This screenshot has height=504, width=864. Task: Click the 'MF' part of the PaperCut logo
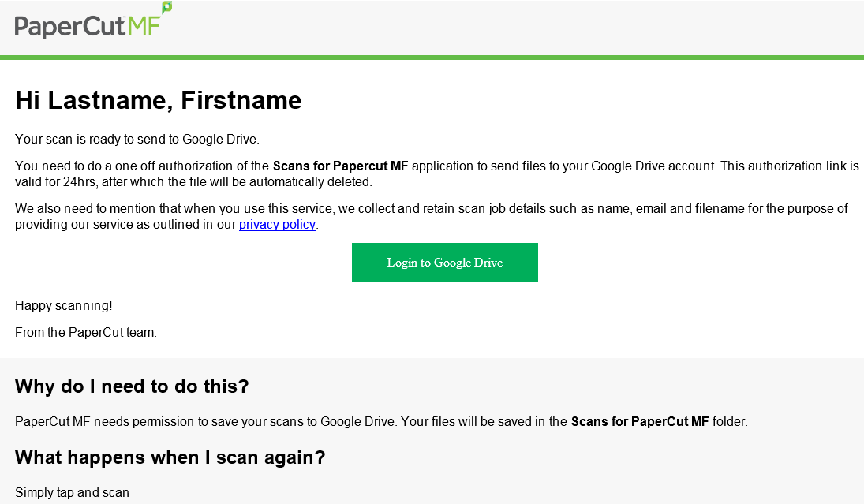pyautogui.click(x=143, y=25)
